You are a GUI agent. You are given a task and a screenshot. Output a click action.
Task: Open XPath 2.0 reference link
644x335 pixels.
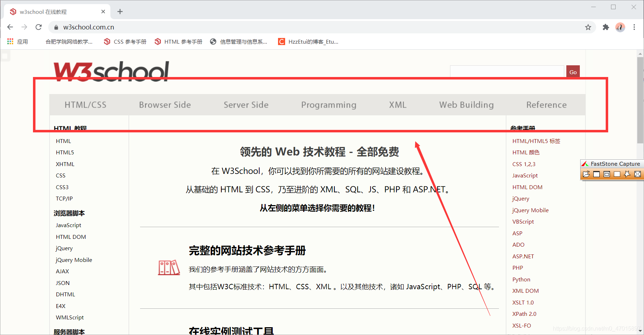pyautogui.click(x=524, y=314)
